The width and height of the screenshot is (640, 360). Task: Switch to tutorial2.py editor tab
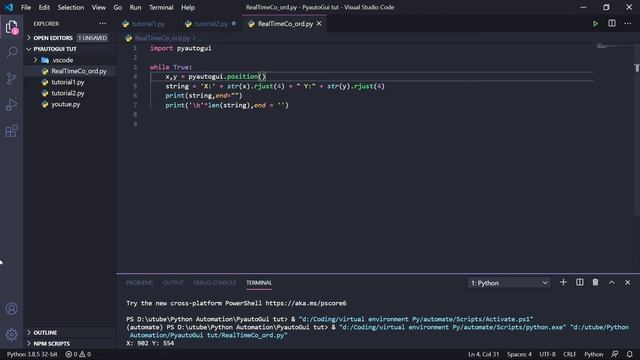(211, 24)
